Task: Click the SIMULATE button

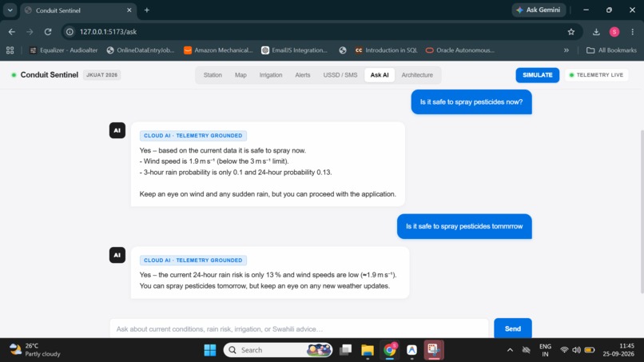Action: click(537, 75)
